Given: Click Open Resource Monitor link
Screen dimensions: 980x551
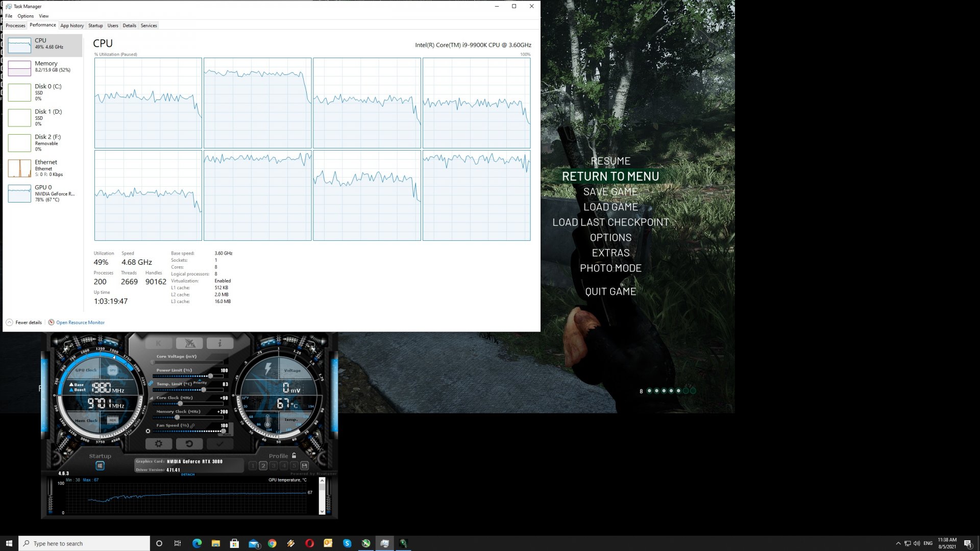Looking at the screenshot, I should pyautogui.click(x=80, y=322).
